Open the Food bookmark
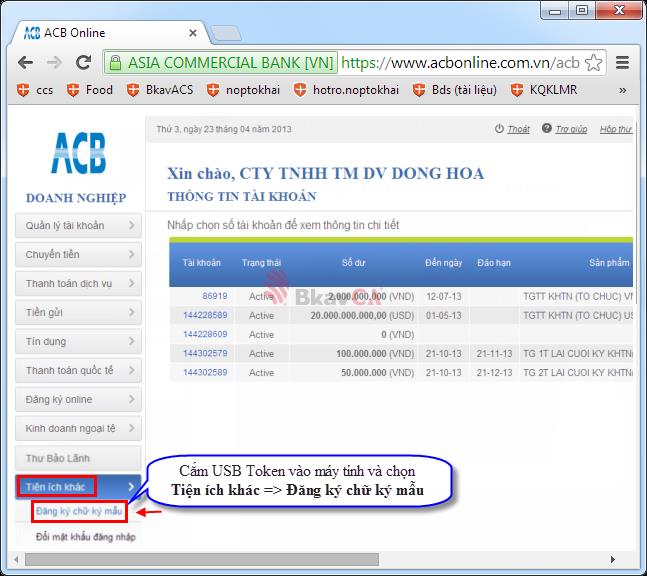647x576 pixels. tap(89, 90)
